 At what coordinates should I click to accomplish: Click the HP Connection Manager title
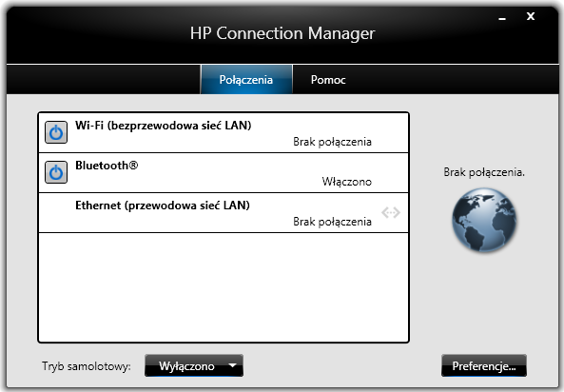coord(282,33)
